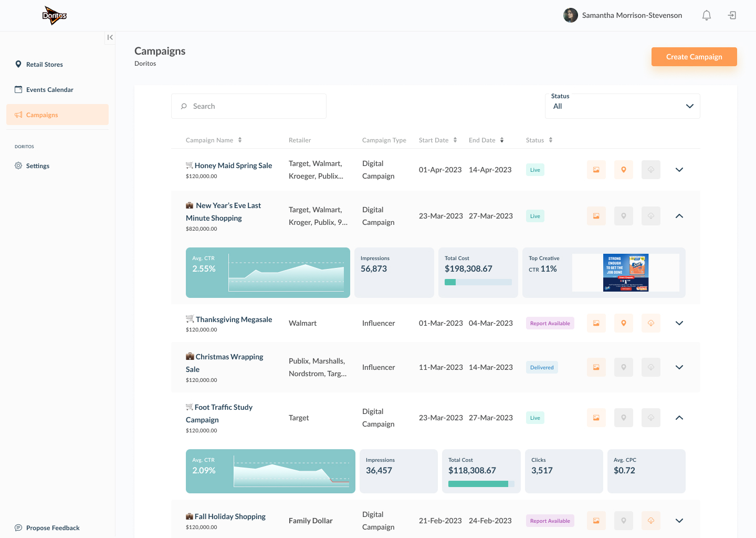Click Live badge for Honey Maid Spring Sale

535,170
